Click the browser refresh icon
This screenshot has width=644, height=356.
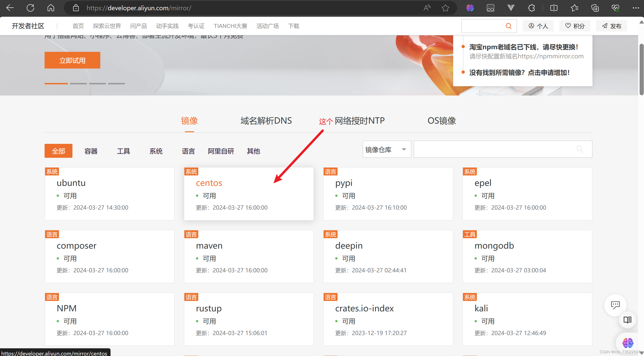[x=30, y=8]
